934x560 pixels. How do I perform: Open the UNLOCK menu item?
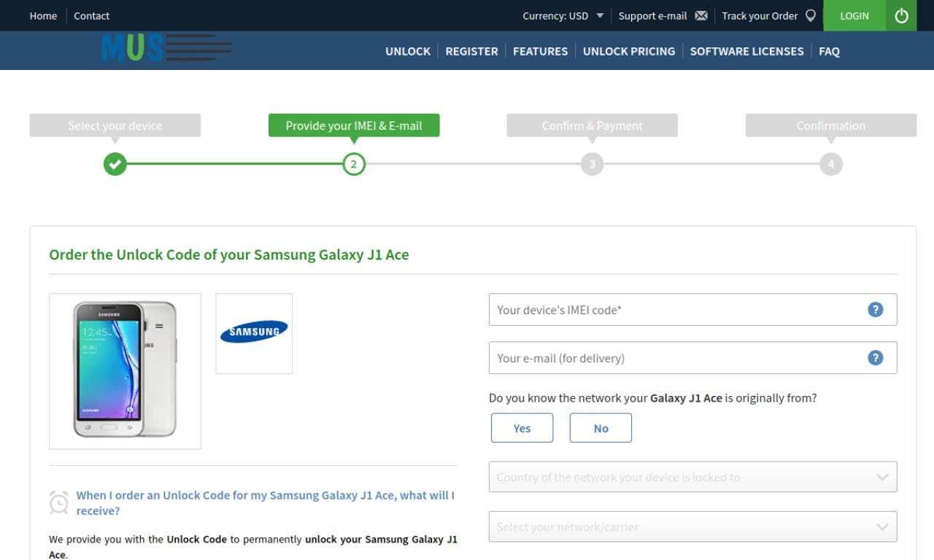click(x=408, y=51)
